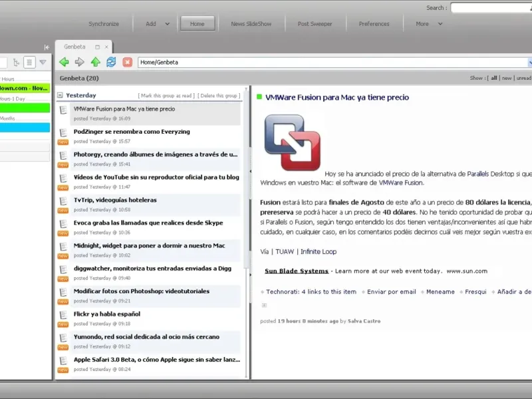Follow the Infinite Loop link
The height and width of the screenshot is (399, 532).
(x=319, y=252)
